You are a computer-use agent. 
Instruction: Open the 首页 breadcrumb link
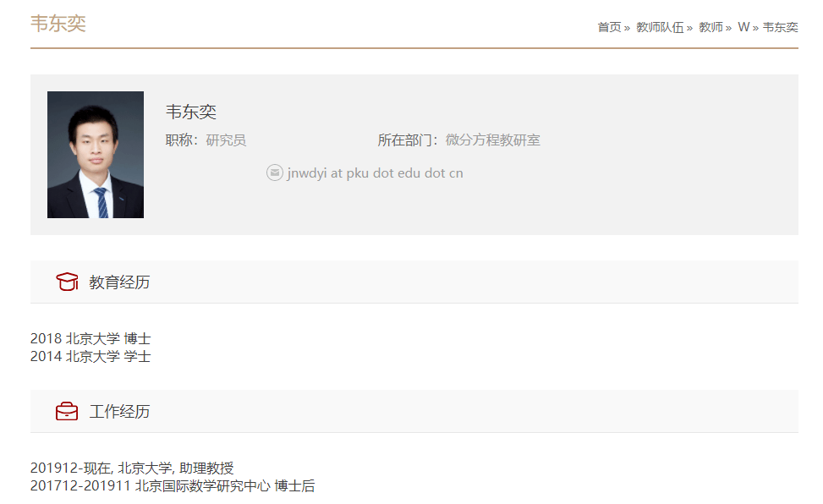coord(609,27)
